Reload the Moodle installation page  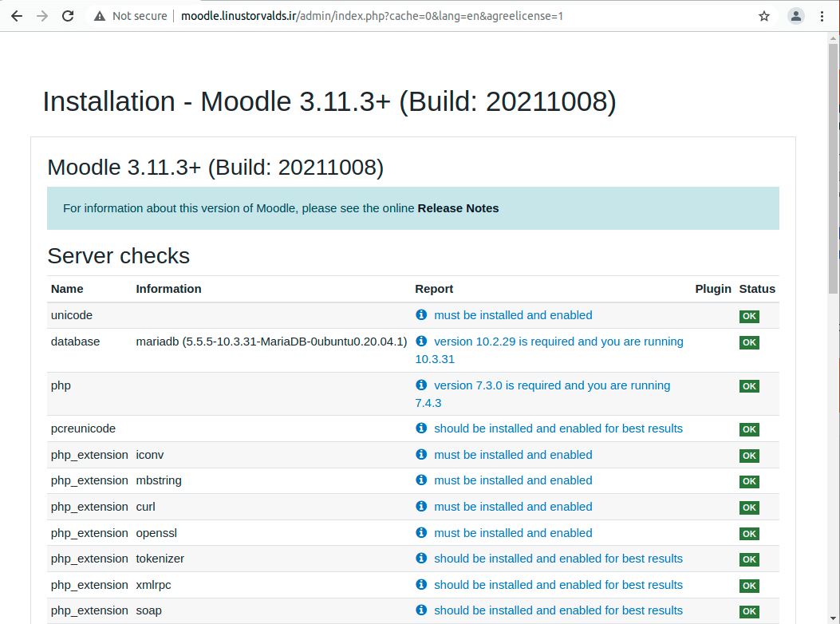click(68, 16)
